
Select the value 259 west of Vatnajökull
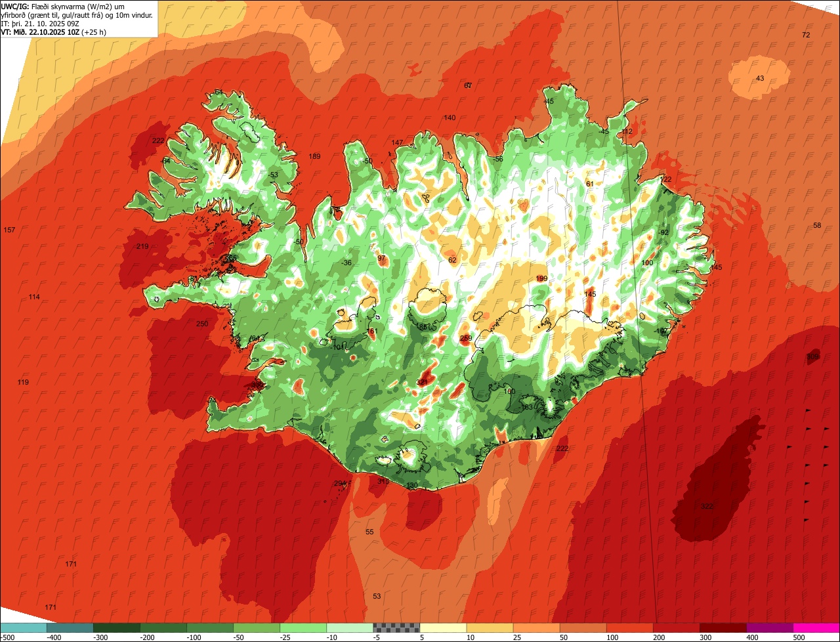466,338
